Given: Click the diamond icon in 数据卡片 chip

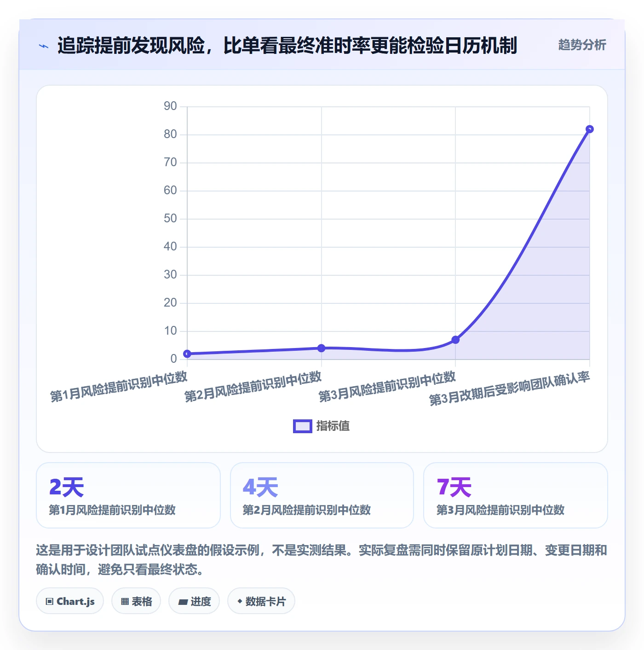Looking at the screenshot, I should tap(240, 601).
